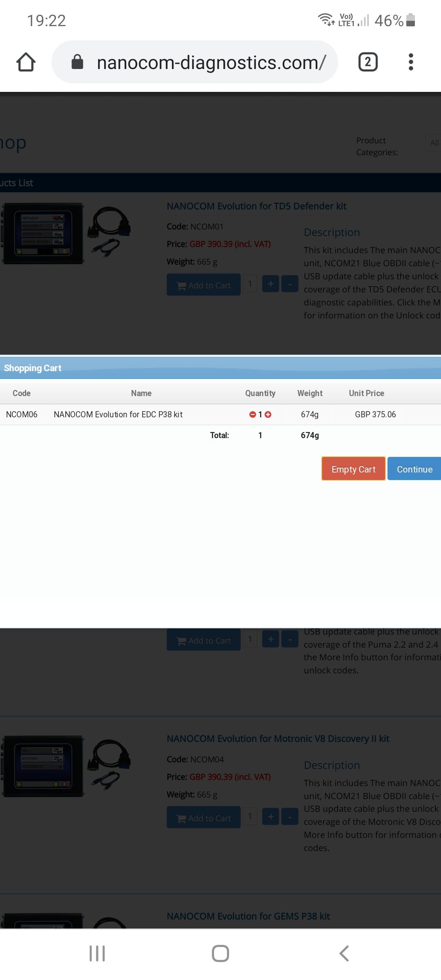Decrease TD5 Defender kit quantity with minus
This screenshot has width=441, height=980.
click(290, 284)
